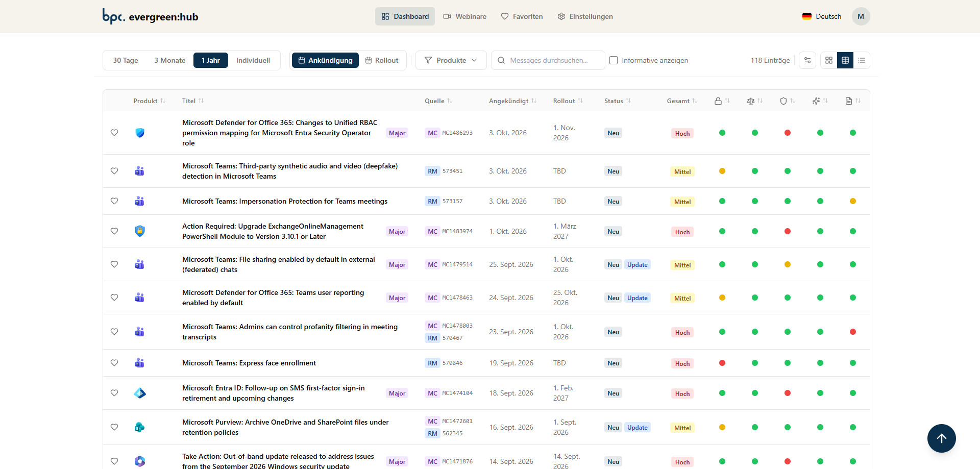Sort by the sparkles icon column

tap(820, 101)
